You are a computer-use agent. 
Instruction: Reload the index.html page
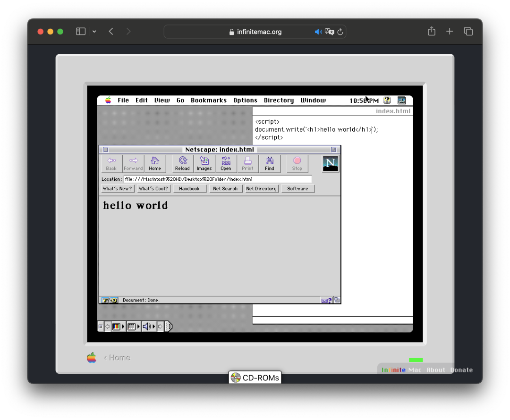pos(182,163)
